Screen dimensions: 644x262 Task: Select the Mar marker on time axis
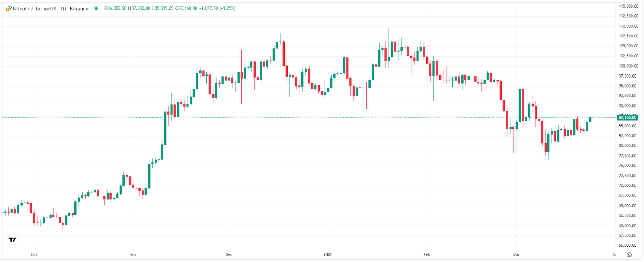516,254
